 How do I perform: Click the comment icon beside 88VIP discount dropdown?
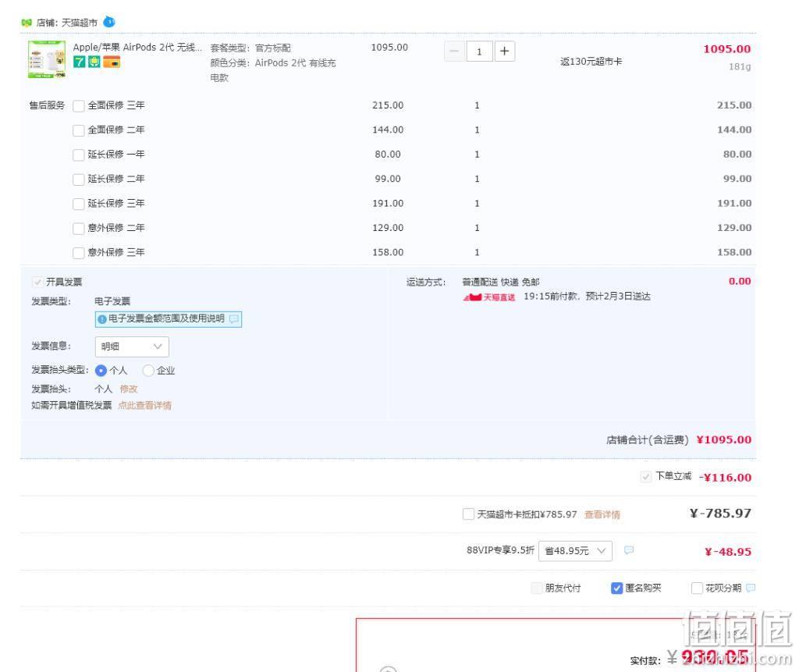[629, 550]
